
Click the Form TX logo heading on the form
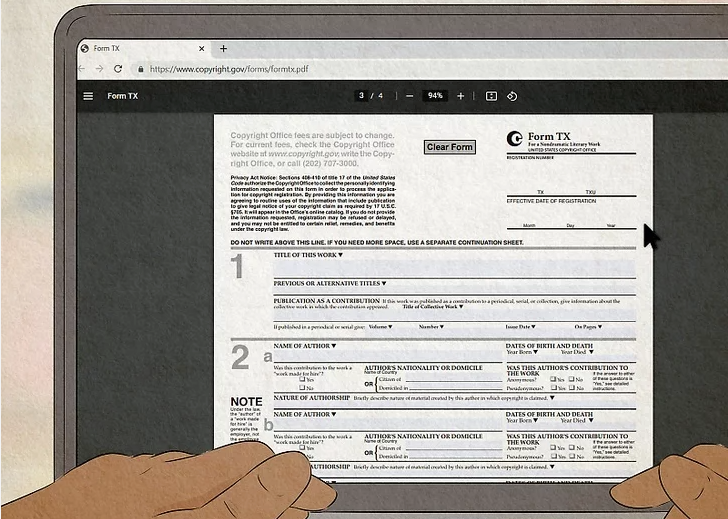point(549,137)
